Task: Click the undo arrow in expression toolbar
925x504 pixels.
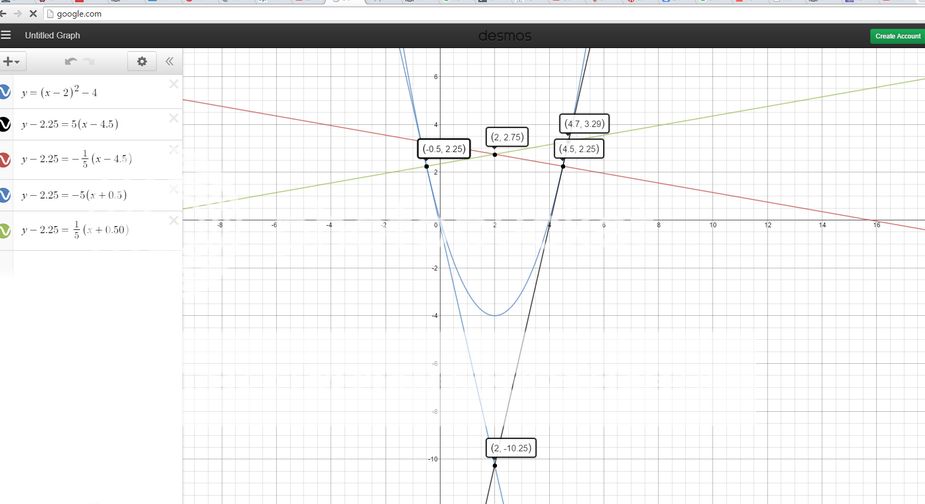Action: pos(70,62)
